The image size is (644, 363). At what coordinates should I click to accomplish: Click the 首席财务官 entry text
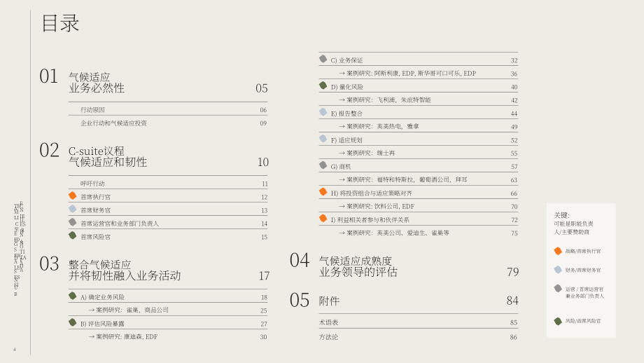point(95,210)
